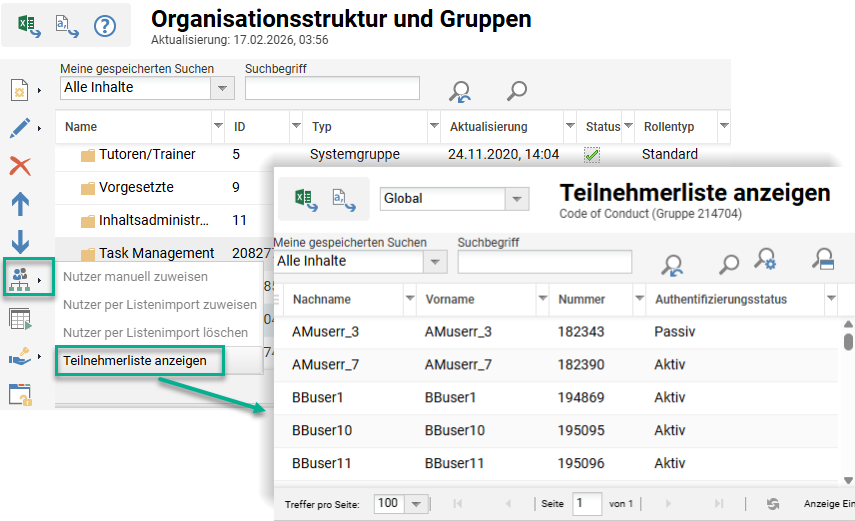Click the refresh icon in paging bar
This screenshot has height=521, width=855.
[x=773, y=504]
